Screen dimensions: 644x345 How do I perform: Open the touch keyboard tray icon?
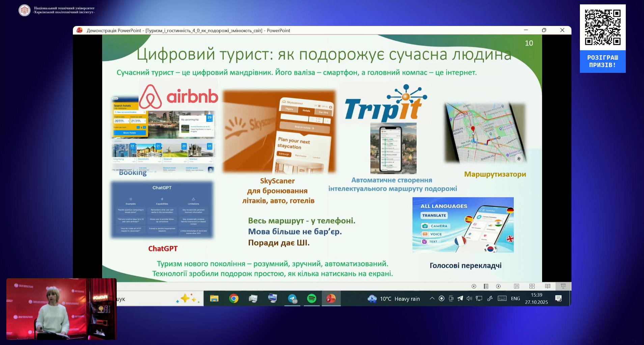(x=502, y=298)
